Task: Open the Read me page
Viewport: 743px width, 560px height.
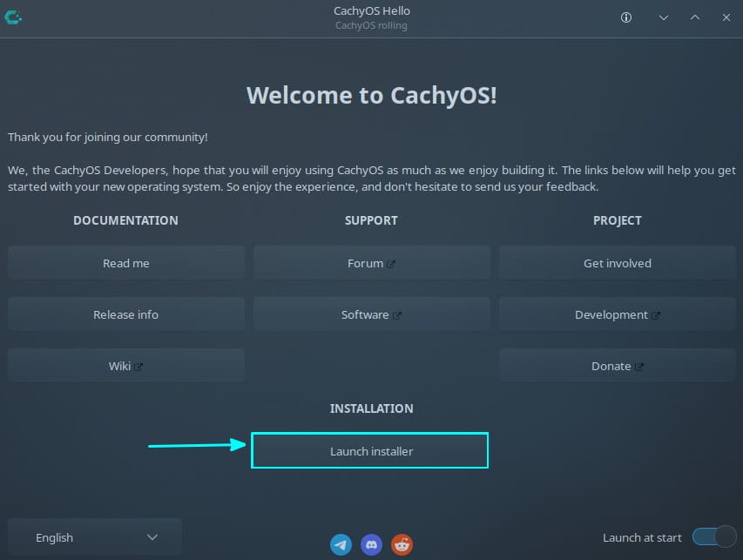Action: click(x=126, y=263)
